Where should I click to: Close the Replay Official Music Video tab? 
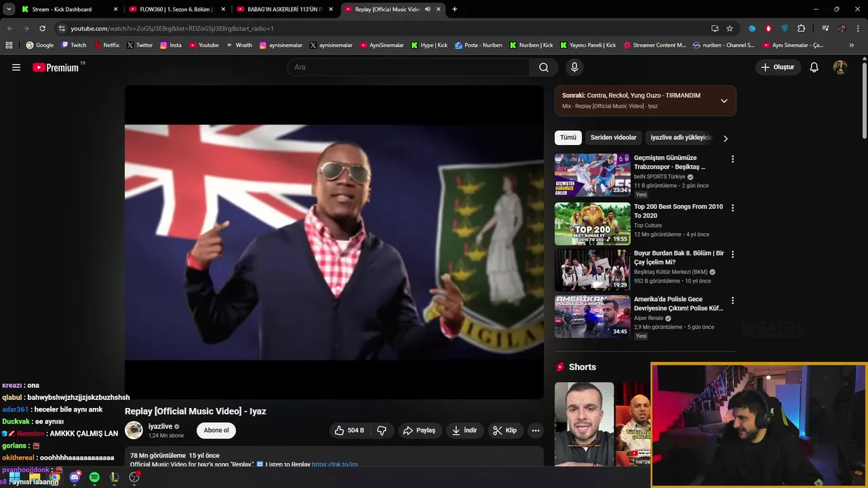tap(439, 9)
